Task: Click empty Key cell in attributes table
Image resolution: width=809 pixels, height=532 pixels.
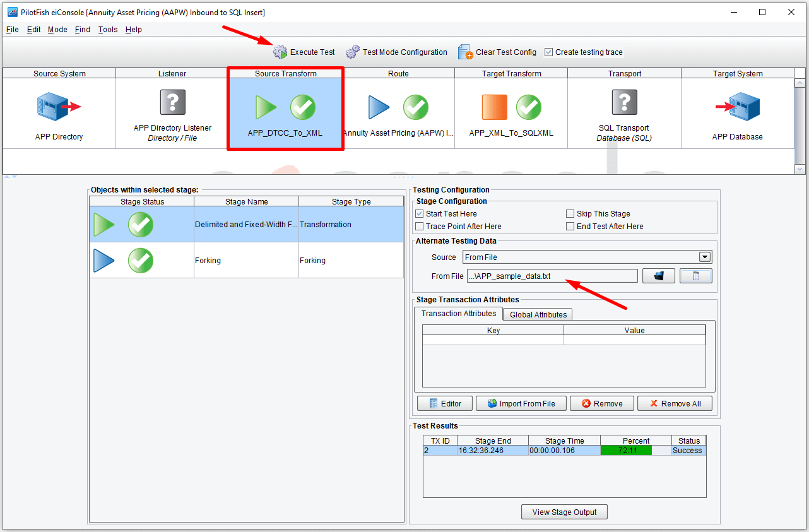Action: 493,340
